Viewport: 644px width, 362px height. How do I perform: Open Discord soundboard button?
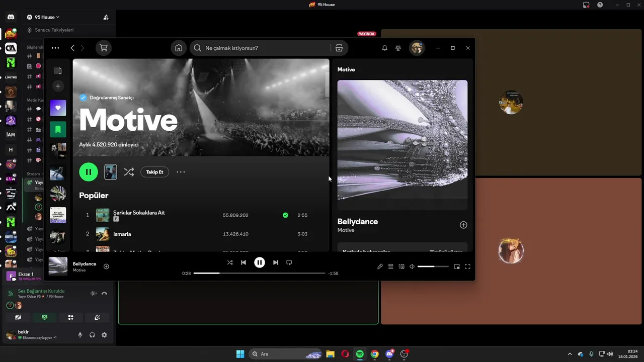97,317
